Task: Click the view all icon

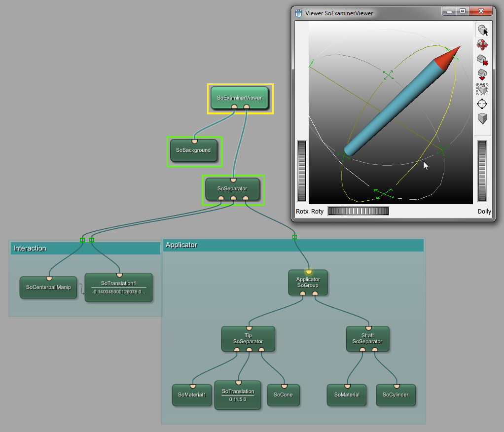Action: pyautogui.click(x=482, y=89)
